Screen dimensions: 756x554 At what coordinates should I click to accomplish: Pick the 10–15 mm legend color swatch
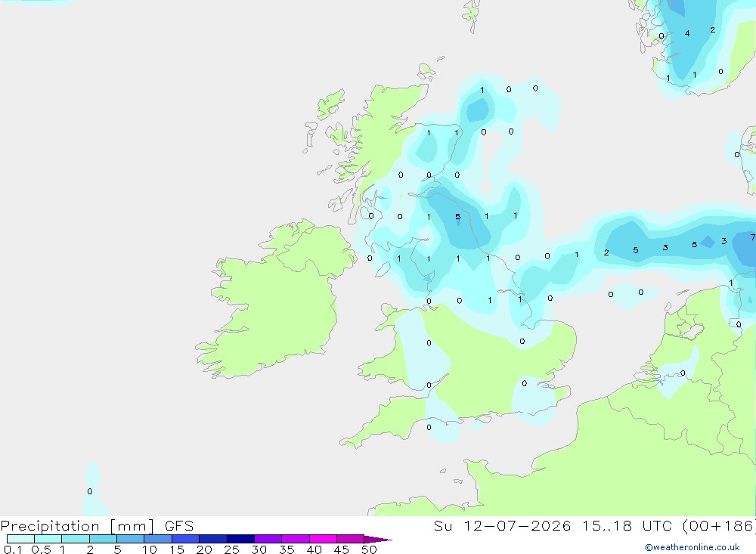coord(158,539)
